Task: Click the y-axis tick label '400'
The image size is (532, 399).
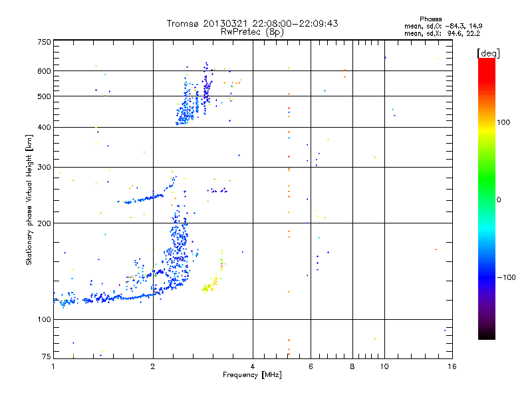Action: coord(44,128)
